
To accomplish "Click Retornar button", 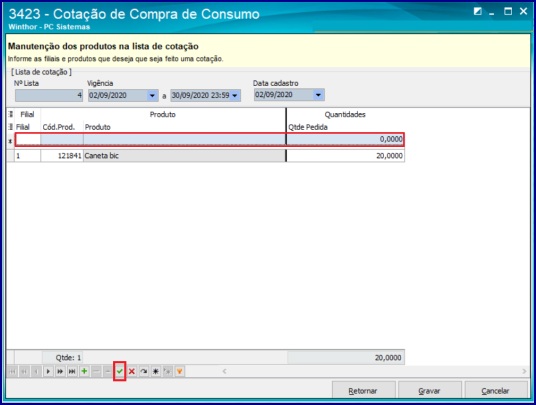I will (363, 391).
